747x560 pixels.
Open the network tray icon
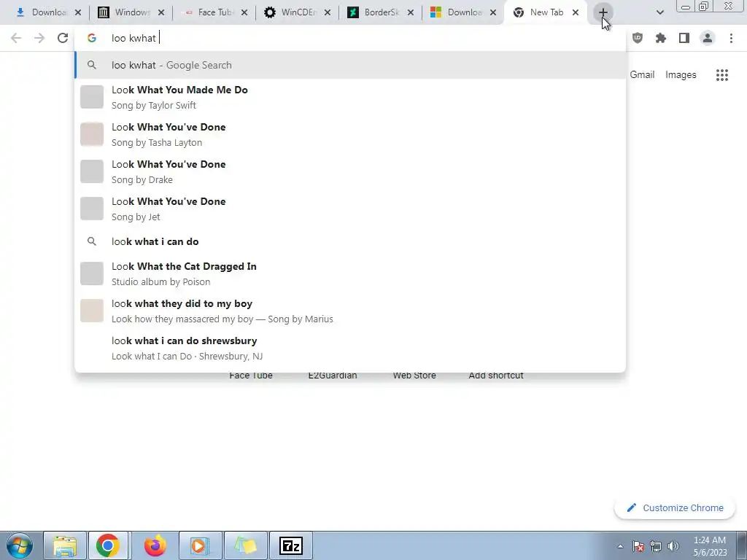pos(656,546)
